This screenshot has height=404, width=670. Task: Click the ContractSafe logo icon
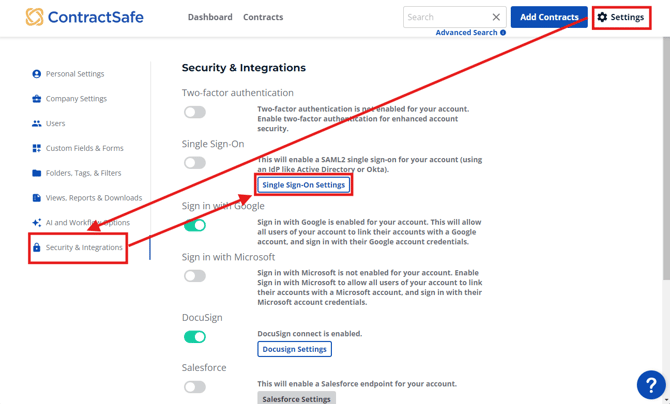coord(35,17)
